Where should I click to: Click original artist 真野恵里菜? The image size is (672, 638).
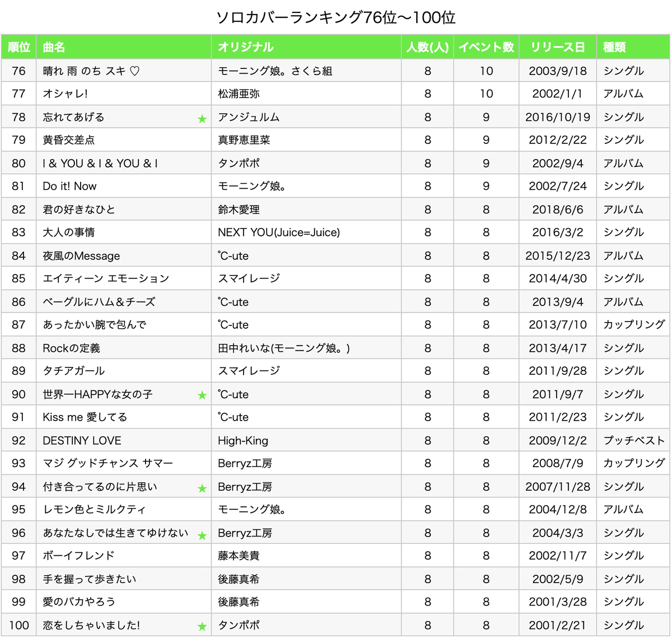click(x=244, y=140)
